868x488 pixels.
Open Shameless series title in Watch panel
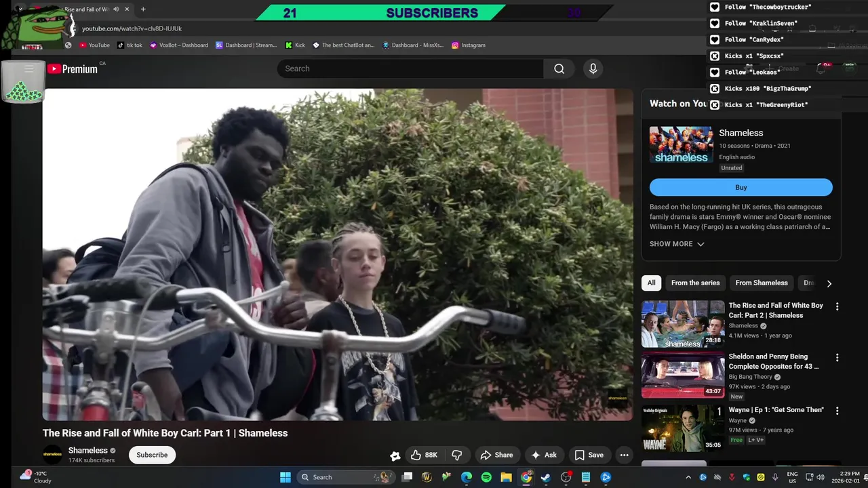[x=741, y=133]
